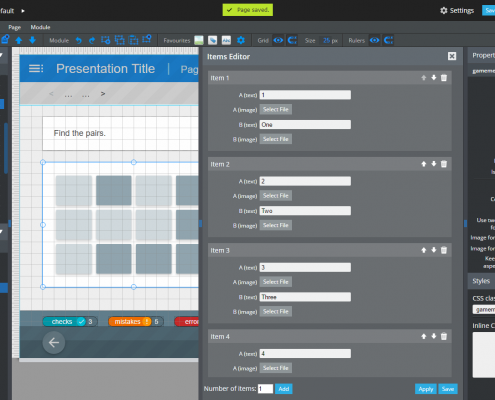Click the redo arrow in Module toolbar
Screen dimensions: 495x400
(92, 40)
